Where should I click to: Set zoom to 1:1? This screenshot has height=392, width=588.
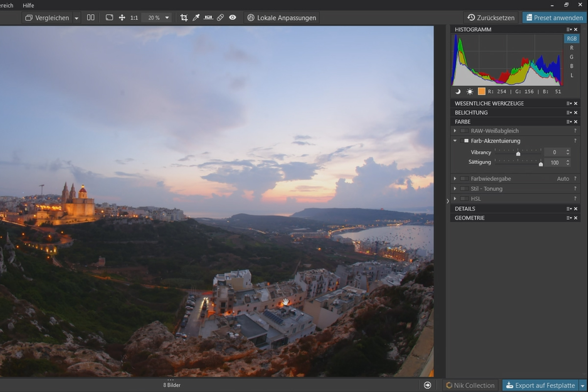point(134,18)
